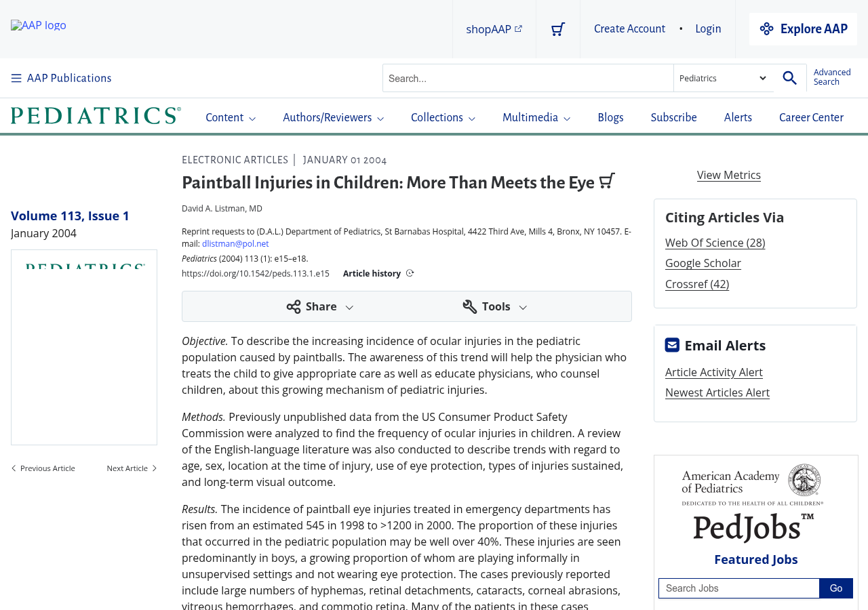Click the Pediatrics journal logo
The width and height of the screenshot is (868, 610).
click(96, 116)
